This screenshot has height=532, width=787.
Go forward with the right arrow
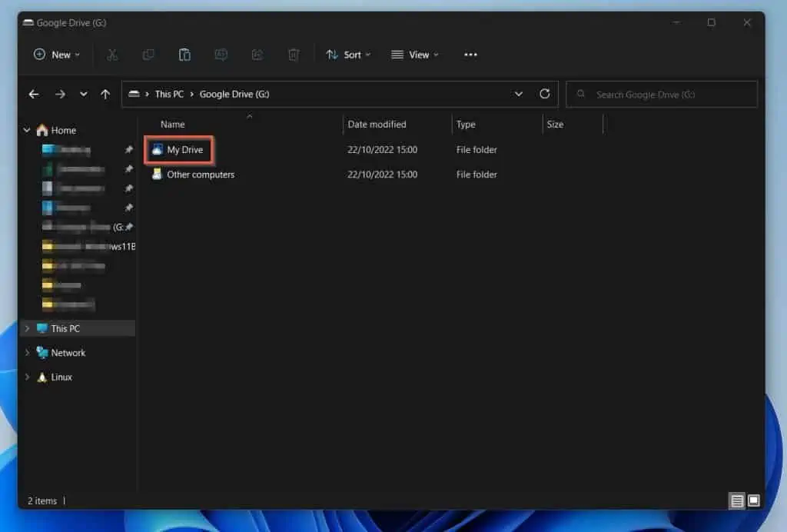(x=60, y=94)
